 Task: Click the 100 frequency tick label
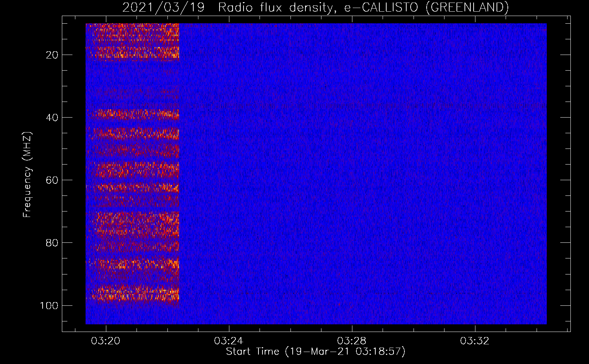pos(49,305)
